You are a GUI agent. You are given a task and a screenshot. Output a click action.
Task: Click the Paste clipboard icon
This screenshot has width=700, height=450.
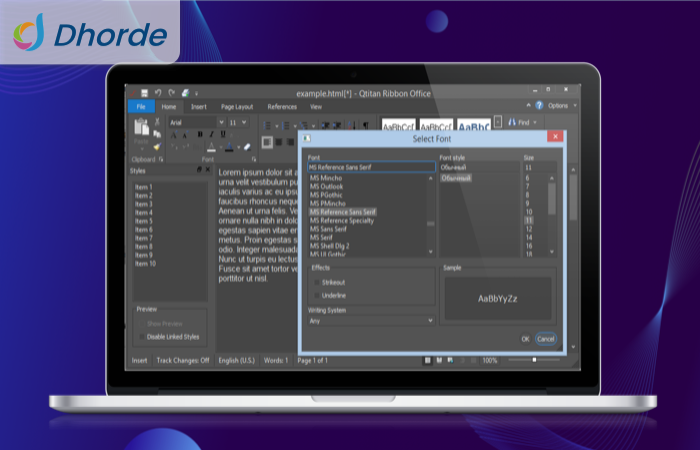141,128
